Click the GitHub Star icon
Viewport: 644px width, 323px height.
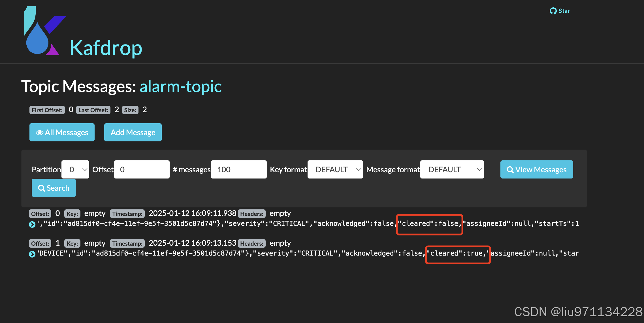pyautogui.click(x=553, y=11)
